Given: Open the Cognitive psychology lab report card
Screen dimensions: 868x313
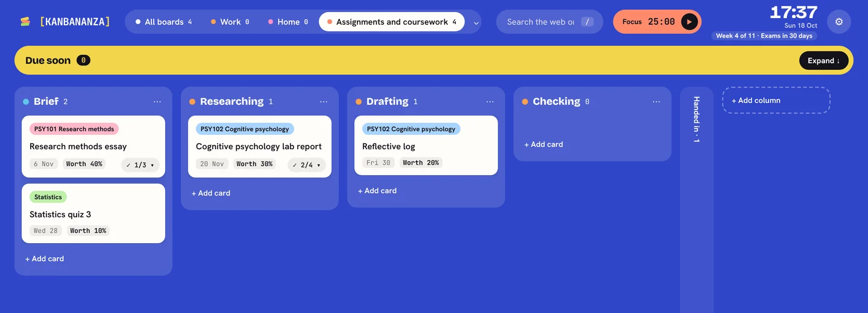Looking at the screenshot, I should 260,147.
